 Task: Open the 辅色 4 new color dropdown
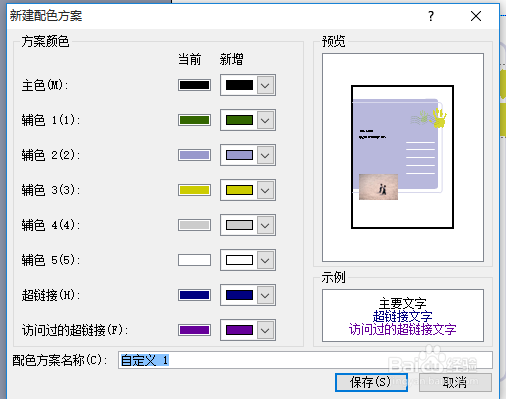tap(265, 225)
